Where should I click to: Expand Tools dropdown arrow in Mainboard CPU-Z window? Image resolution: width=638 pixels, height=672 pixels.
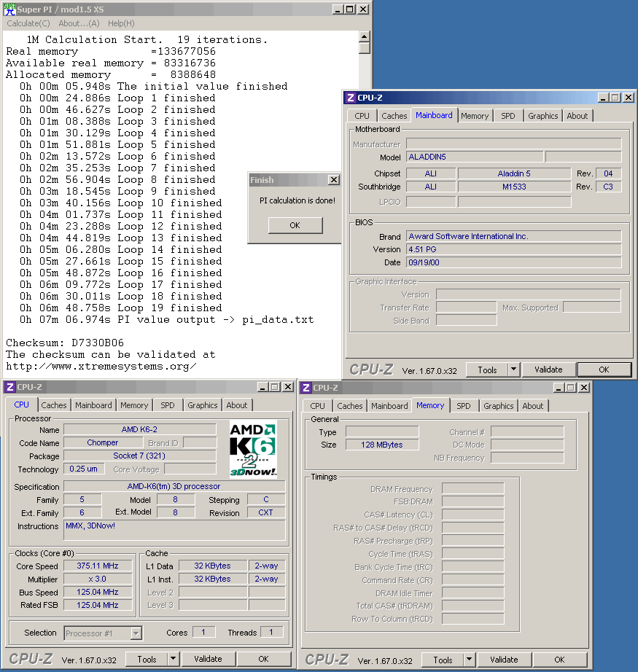(x=513, y=370)
